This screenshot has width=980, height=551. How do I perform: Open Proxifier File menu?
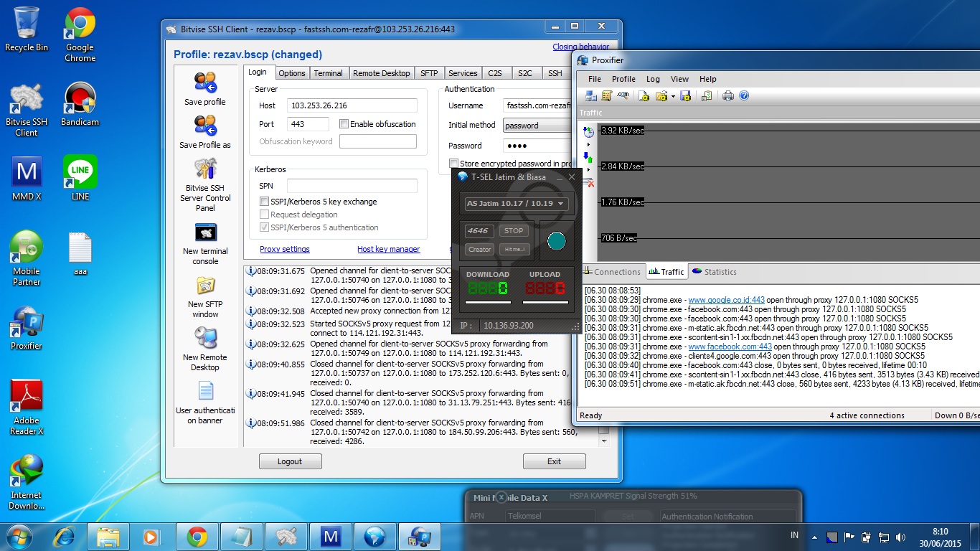click(x=595, y=79)
